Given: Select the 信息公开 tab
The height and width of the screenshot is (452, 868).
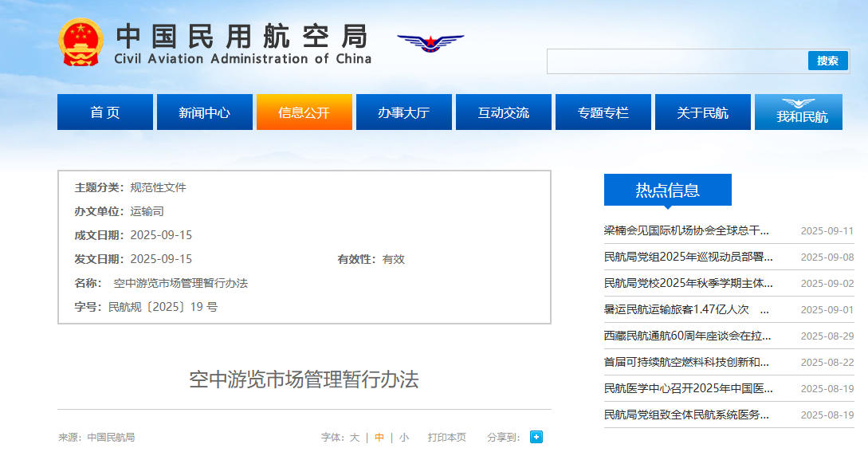Looking at the screenshot, I should [304, 112].
